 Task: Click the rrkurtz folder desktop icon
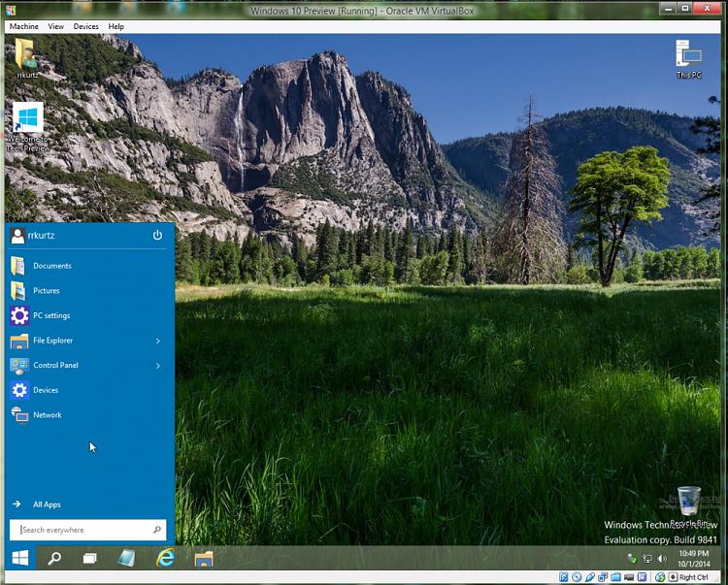[x=27, y=58]
